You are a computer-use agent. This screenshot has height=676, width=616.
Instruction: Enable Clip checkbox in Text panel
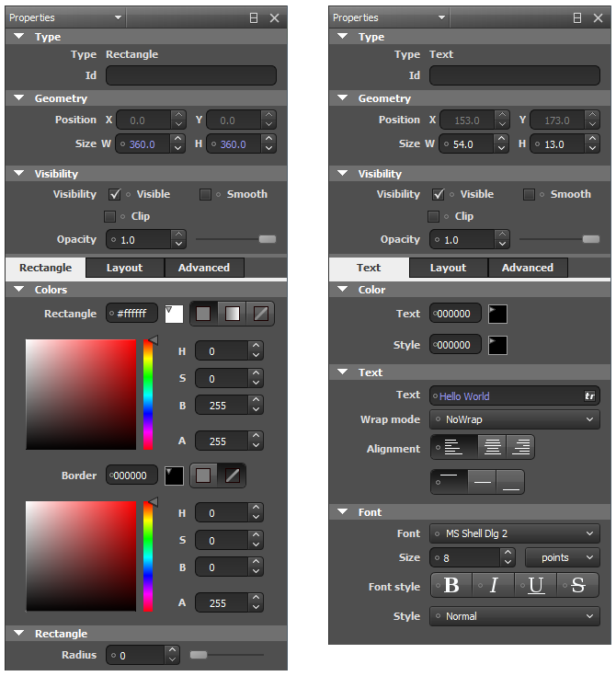click(x=433, y=216)
